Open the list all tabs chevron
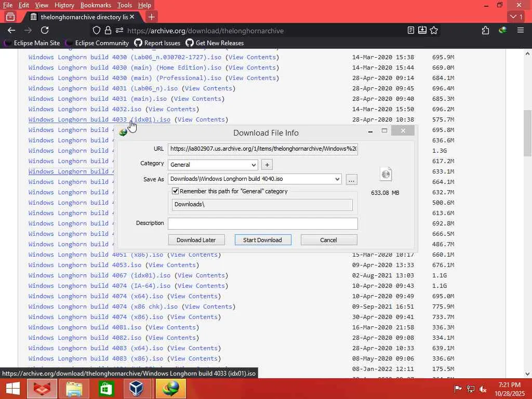The width and height of the screenshot is (532, 399). tap(516, 17)
